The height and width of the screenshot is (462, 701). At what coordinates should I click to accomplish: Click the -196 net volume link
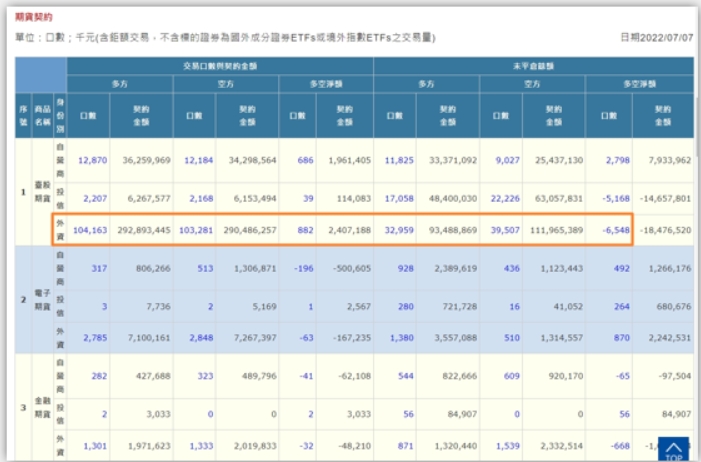(304, 268)
